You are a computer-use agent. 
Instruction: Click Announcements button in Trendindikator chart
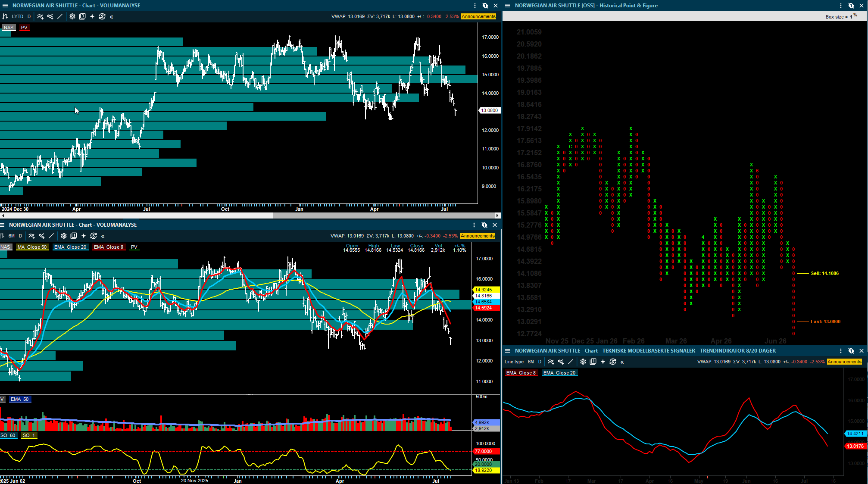845,362
